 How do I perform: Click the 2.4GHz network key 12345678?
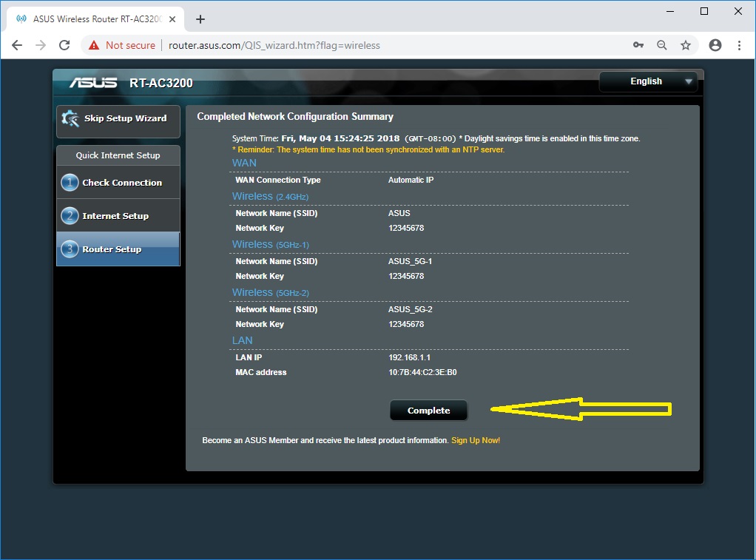[x=406, y=228]
